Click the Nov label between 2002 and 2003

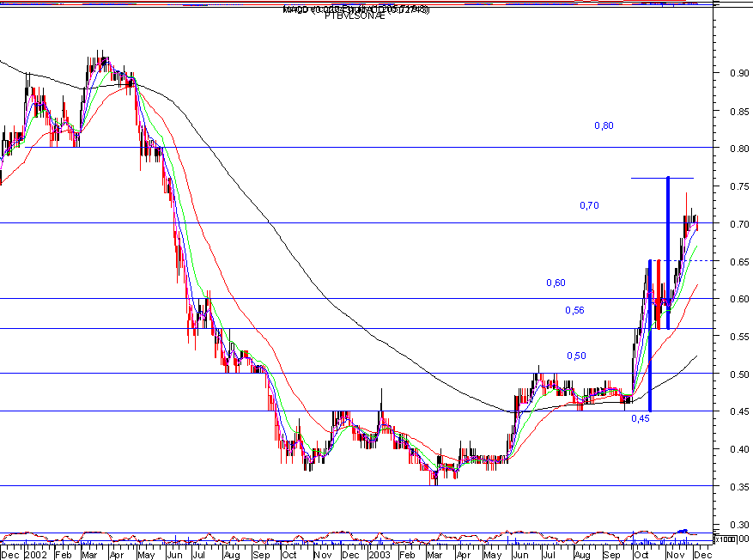coord(323,555)
